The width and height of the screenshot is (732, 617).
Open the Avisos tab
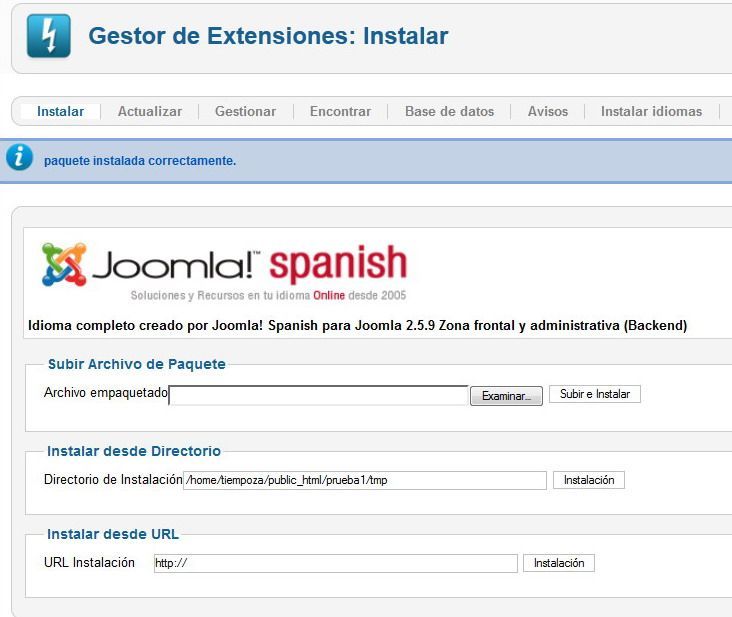pos(548,112)
